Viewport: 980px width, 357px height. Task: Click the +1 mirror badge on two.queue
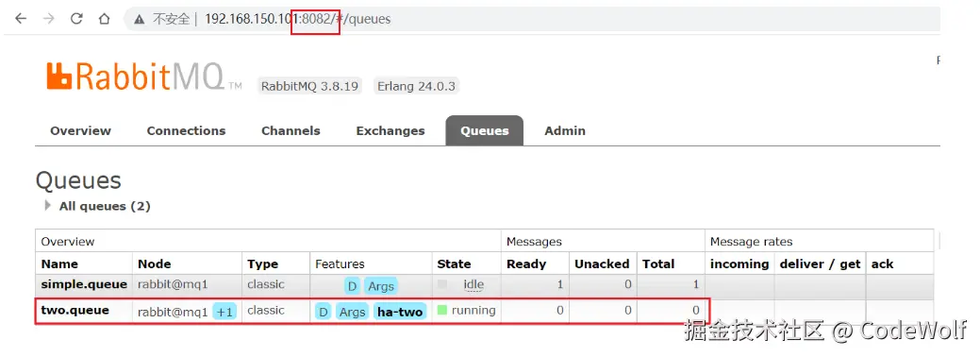coord(224,312)
